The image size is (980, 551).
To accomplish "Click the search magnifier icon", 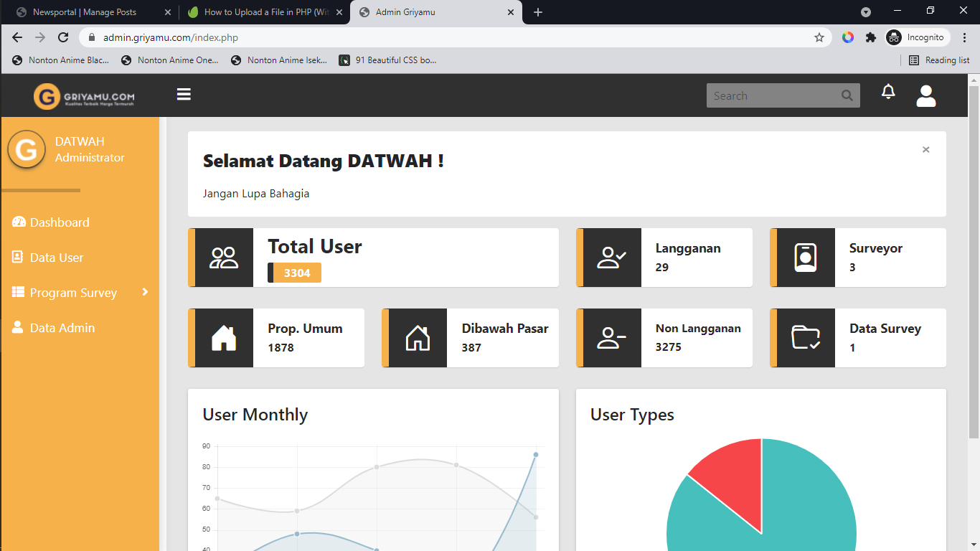I will click(x=847, y=95).
